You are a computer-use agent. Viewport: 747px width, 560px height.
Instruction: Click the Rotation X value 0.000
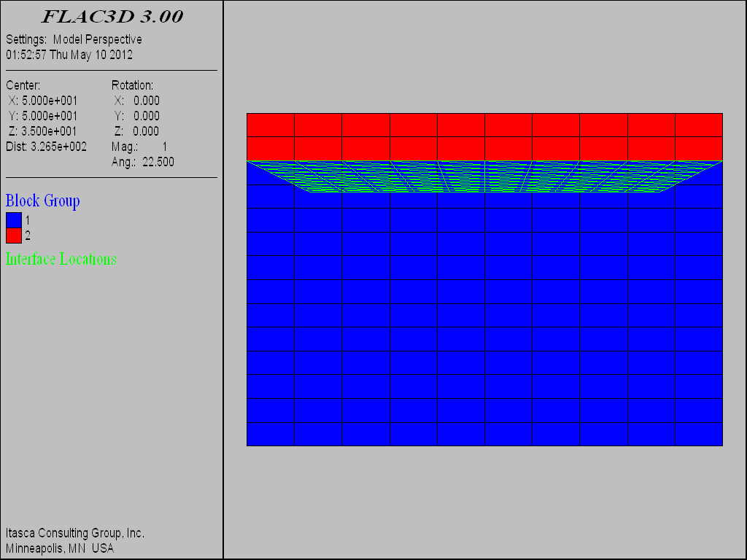(146, 101)
